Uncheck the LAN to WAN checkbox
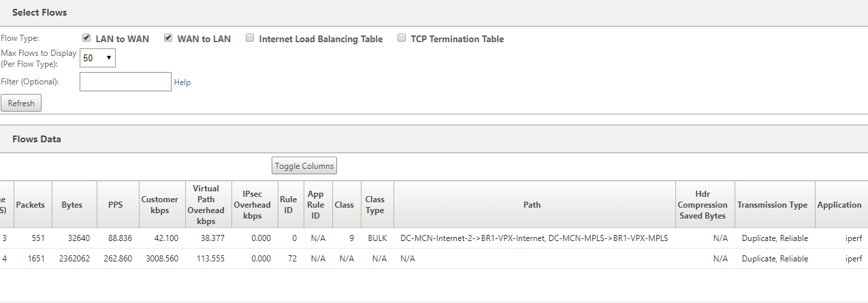868x303 pixels. pos(86,38)
